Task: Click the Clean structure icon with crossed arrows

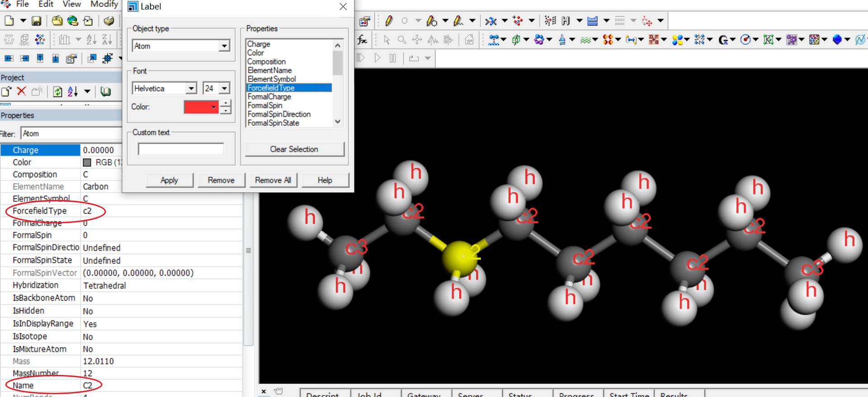Action: point(491,21)
